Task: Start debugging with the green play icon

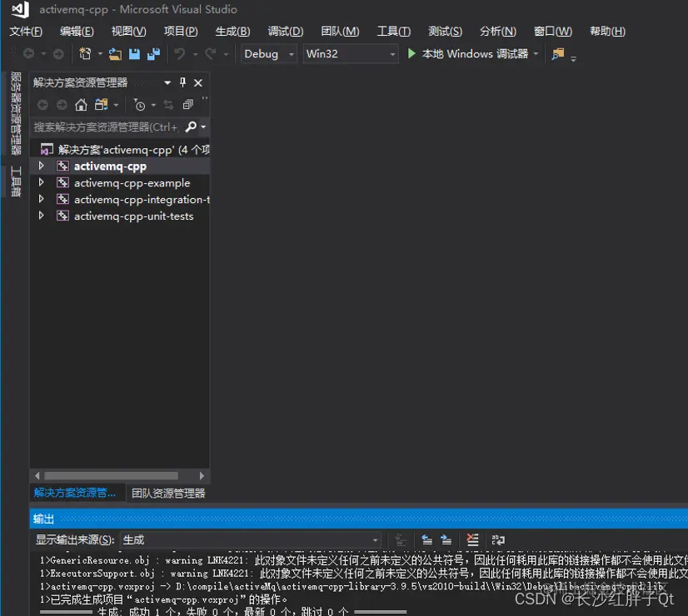Action: pos(411,53)
